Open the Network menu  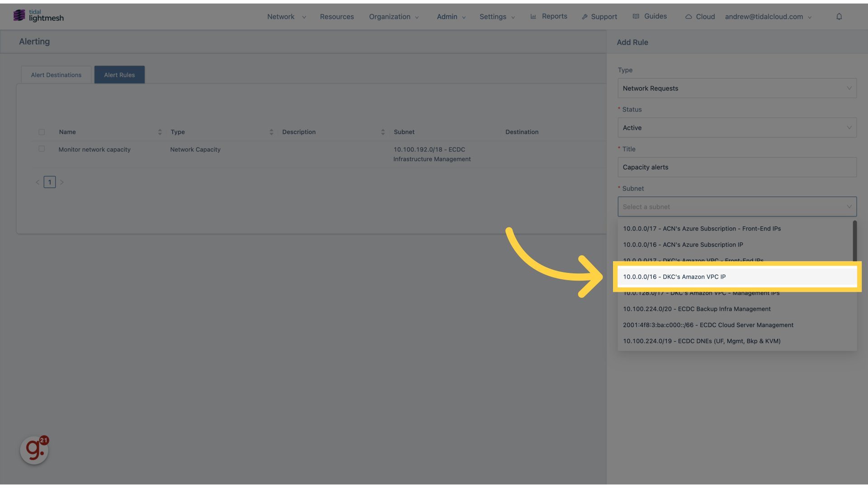point(287,17)
